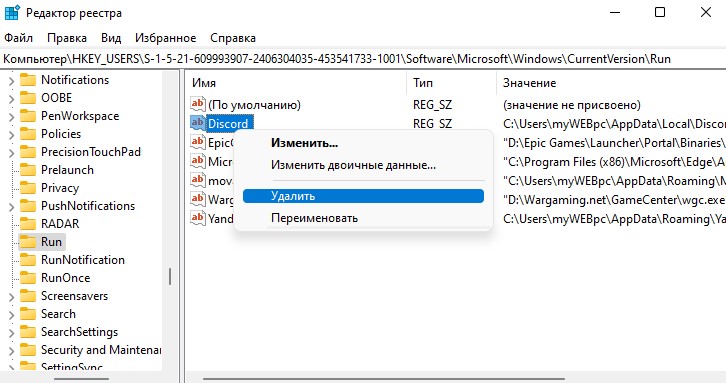Click the PrecisionTouchPad folder icon
Screen dimensions: 726x383
28,152
